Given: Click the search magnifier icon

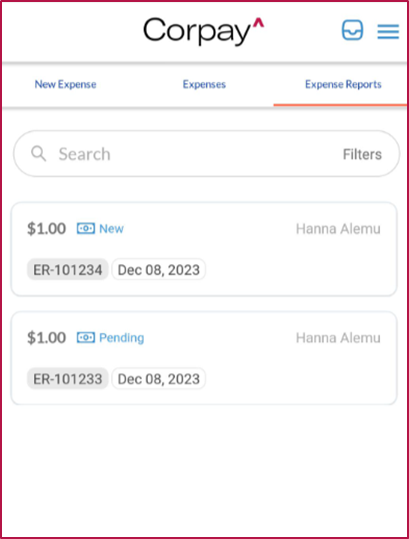Looking at the screenshot, I should click(x=38, y=153).
